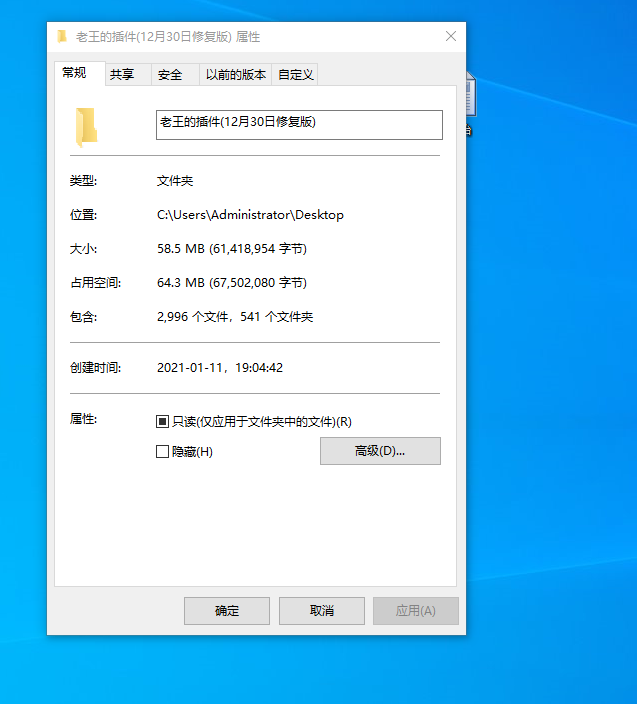This screenshot has width=637, height=704.
Task: Click the 高级(D)... advanced button
Action: pos(380,451)
